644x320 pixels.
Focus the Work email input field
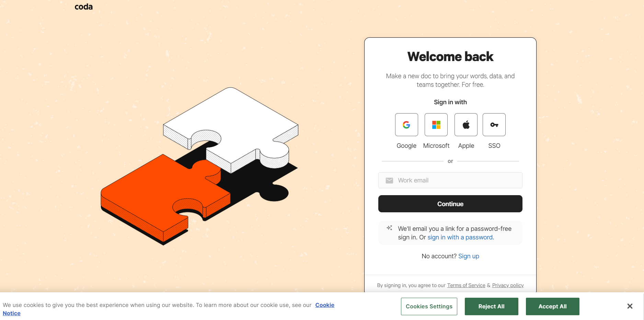pos(450,180)
